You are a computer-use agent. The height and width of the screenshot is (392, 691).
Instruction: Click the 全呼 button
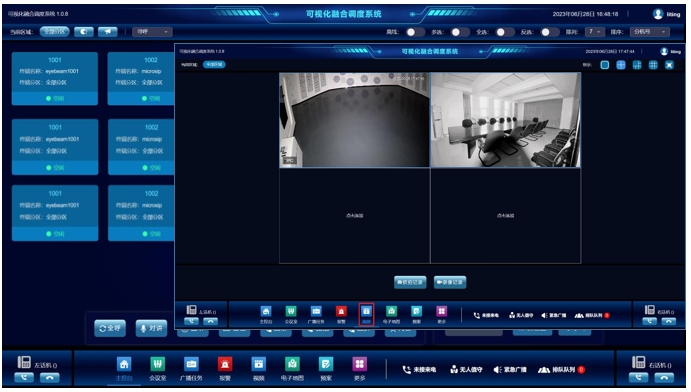[x=110, y=328]
